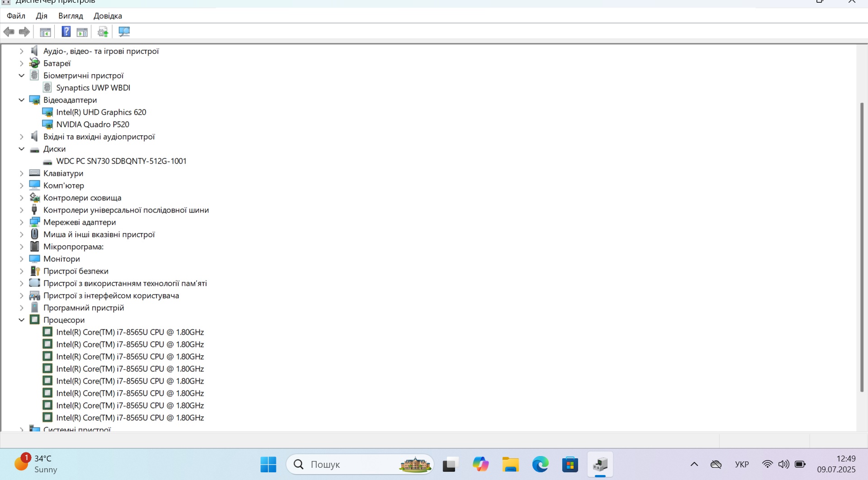Screen dimensions: 868x480
Task: Open the clock showing 12:49 09.07.2025
Action: 836,464
